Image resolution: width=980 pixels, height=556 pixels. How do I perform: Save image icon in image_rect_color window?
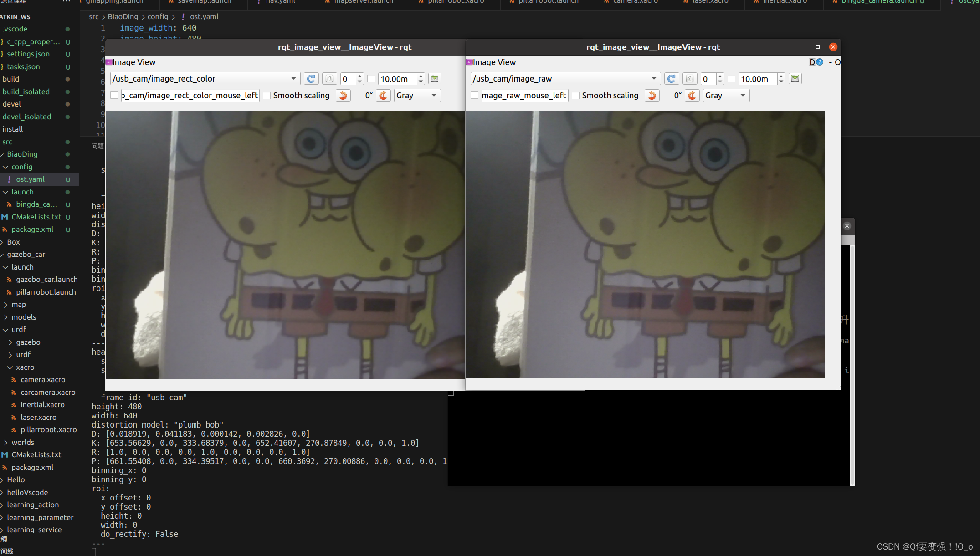435,79
